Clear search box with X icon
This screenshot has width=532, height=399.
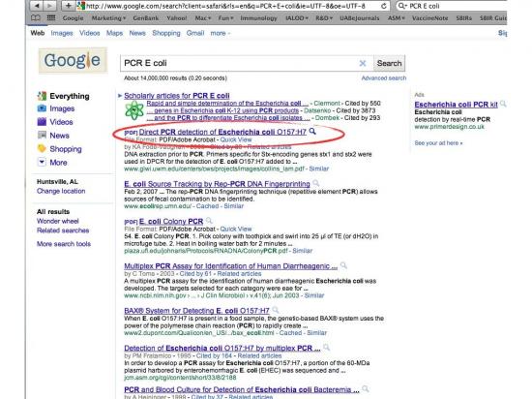pos(363,63)
